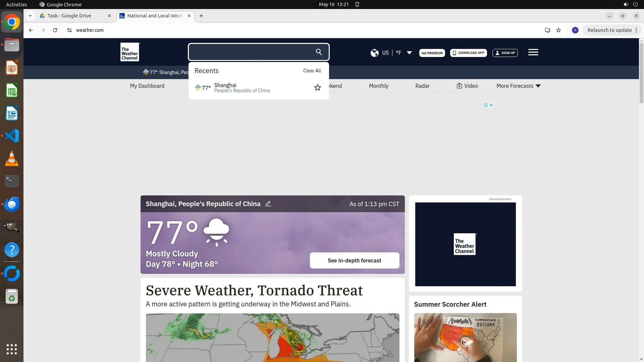Open VLC media player from dock

[x=12, y=159]
